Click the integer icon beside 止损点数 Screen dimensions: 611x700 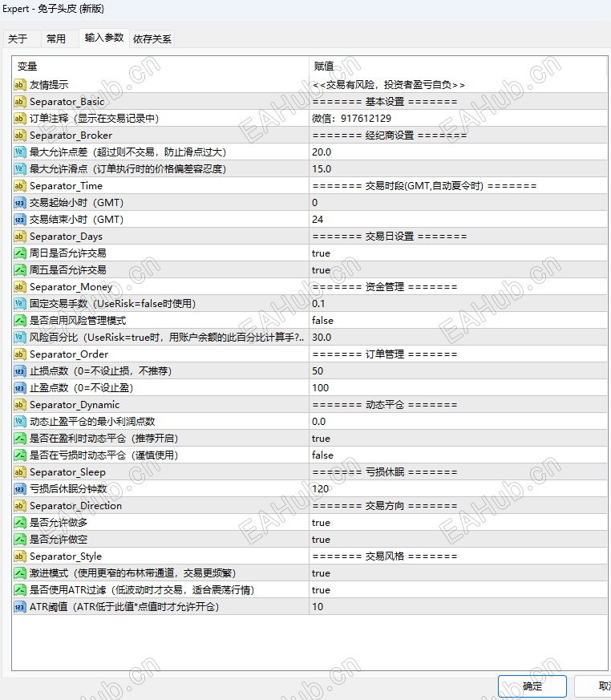(x=19, y=371)
